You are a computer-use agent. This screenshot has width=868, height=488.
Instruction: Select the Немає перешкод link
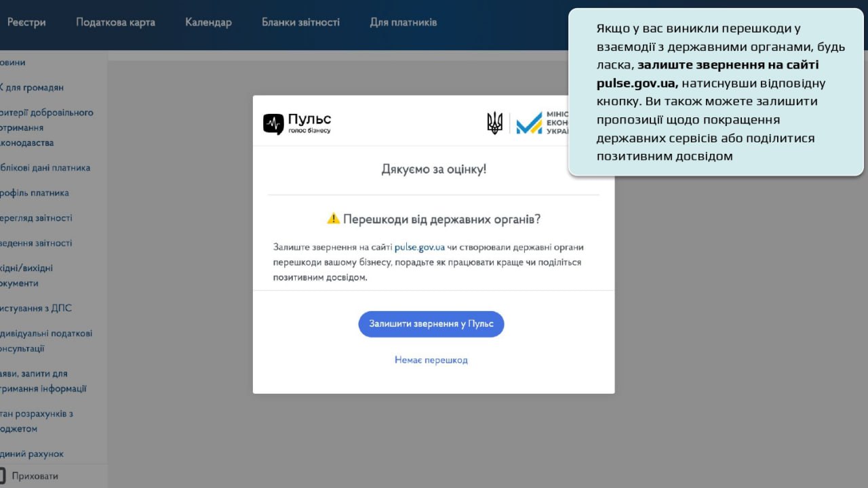pos(431,360)
